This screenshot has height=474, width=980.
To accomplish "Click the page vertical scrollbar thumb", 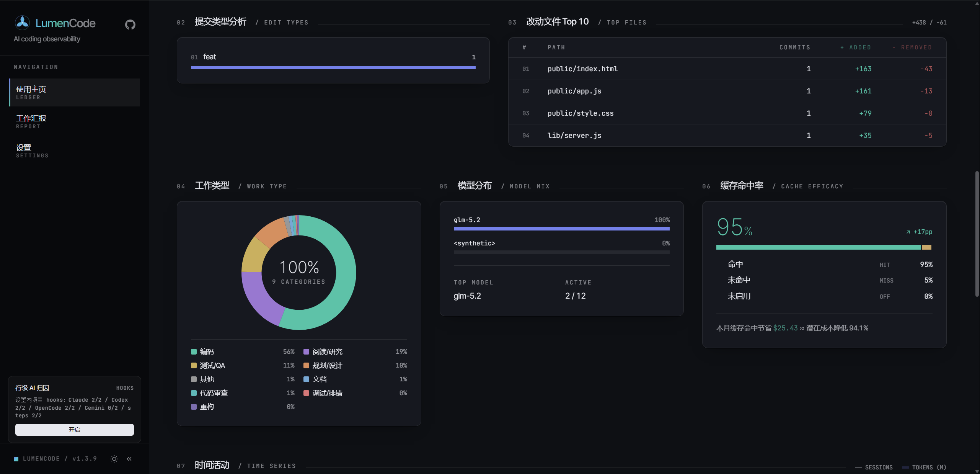I will (977, 234).
